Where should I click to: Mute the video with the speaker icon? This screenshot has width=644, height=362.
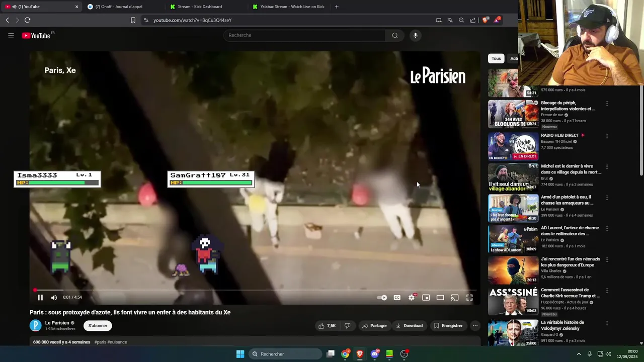(x=54, y=298)
